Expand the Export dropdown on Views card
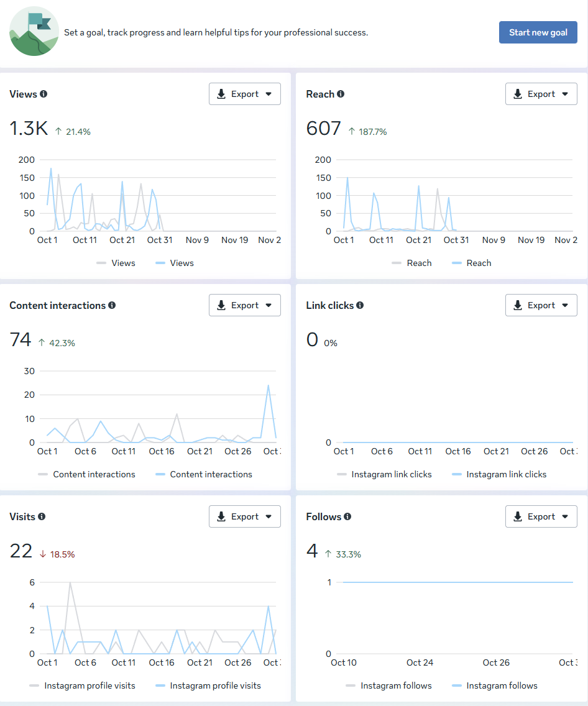 269,93
